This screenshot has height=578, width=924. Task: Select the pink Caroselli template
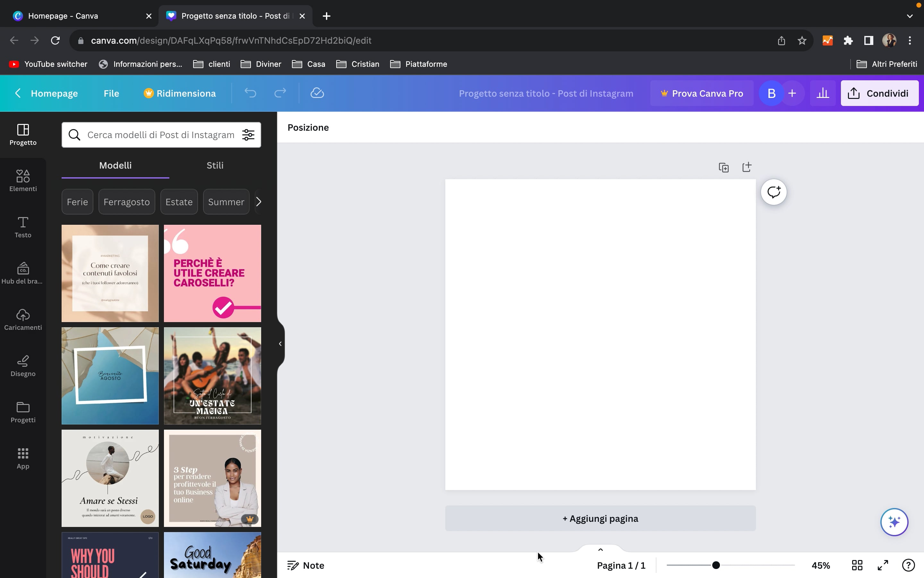pos(212,273)
